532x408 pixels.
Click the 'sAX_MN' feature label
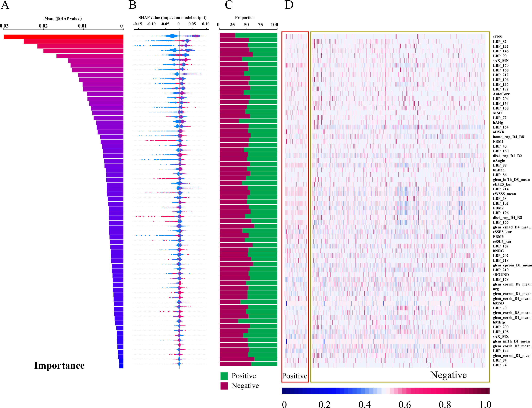[x=501, y=61]
